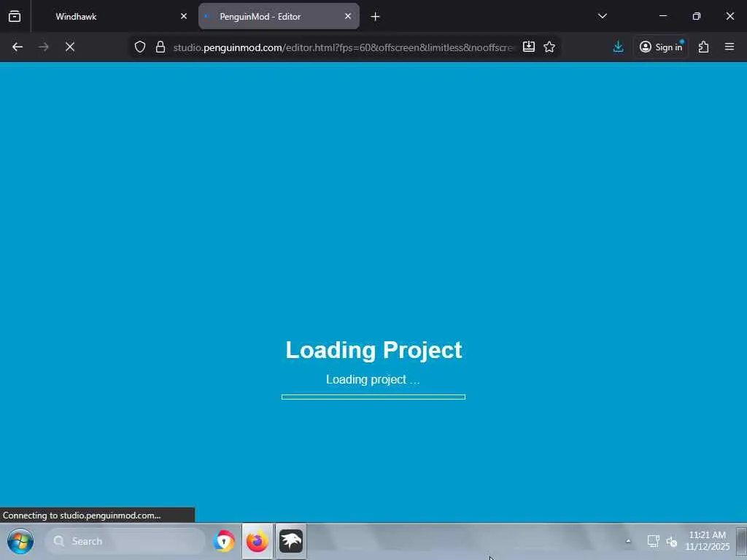747x560 pixels.
Task: Open the Windows Start orb
Action: click(20, 542)
